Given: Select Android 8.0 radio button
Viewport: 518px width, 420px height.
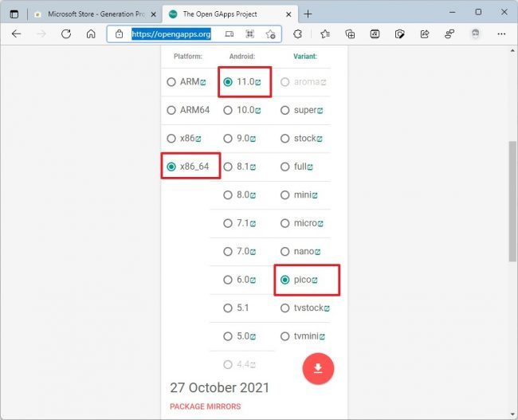Looking at the screenshot, I should (x=228, y=195).
